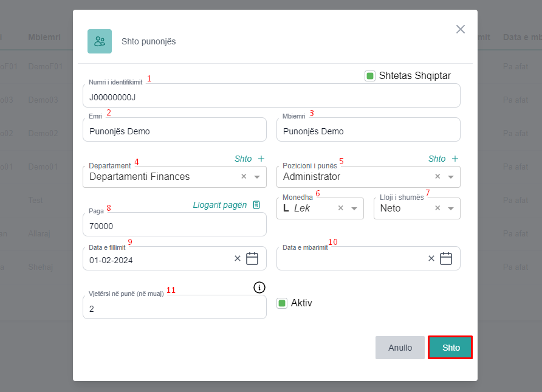This screenshot has height=392, width=542.
Task: Click Shto plus above Departament
Action: pyautogui.click(x=249, y=159)
